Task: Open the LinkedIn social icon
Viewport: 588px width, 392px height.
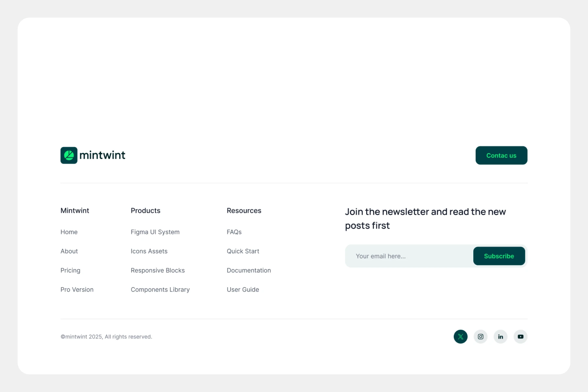Action: coord(500,337)
